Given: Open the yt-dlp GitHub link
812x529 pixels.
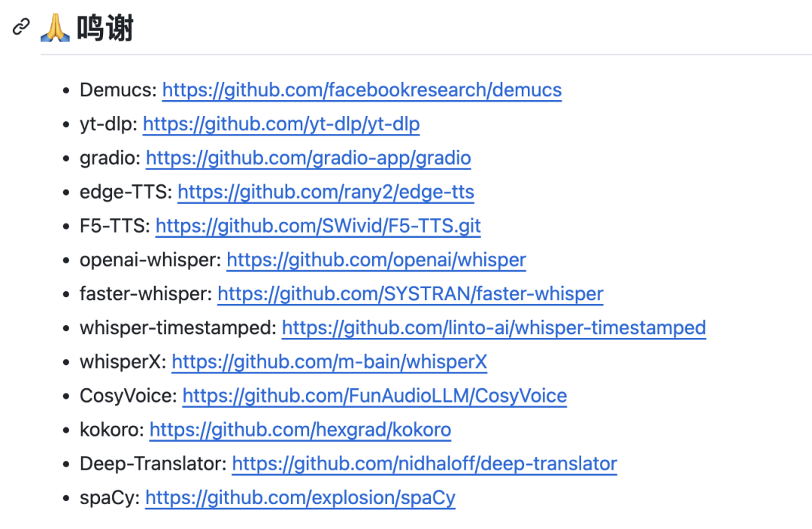Looking at the screenshot, I should tap(281, 124).
